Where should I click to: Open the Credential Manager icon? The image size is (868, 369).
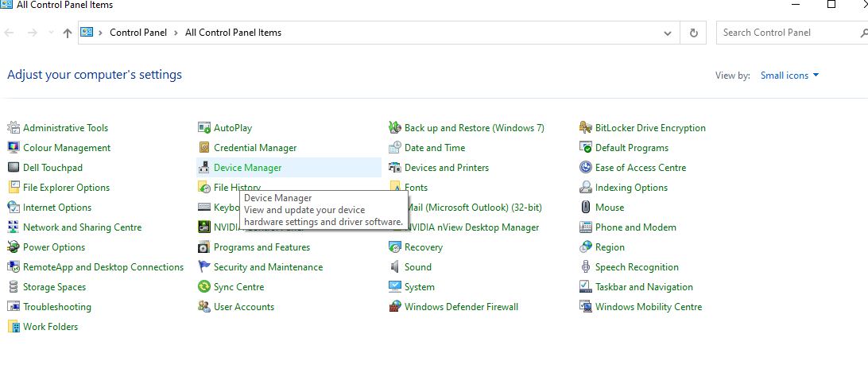(x=204, y=148)
